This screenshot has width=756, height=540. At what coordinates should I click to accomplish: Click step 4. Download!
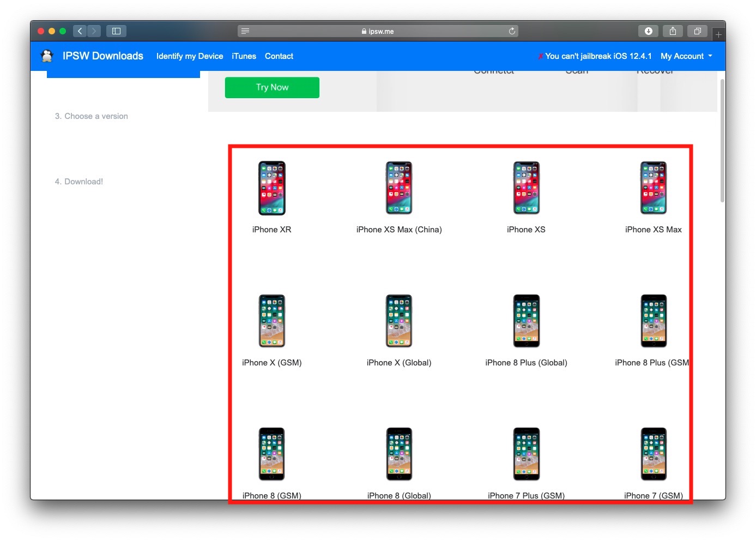pos(79,182)
